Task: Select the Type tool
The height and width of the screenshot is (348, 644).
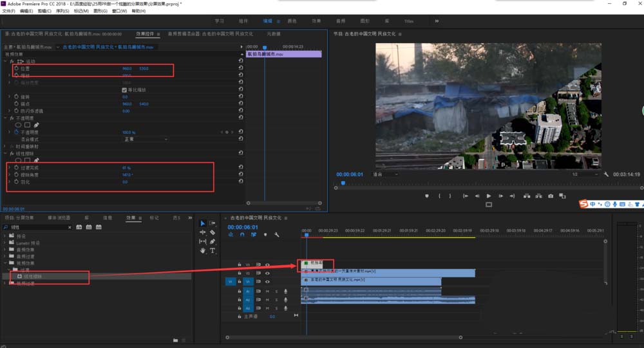Action: pyautogui.click(x=213, y=250)
